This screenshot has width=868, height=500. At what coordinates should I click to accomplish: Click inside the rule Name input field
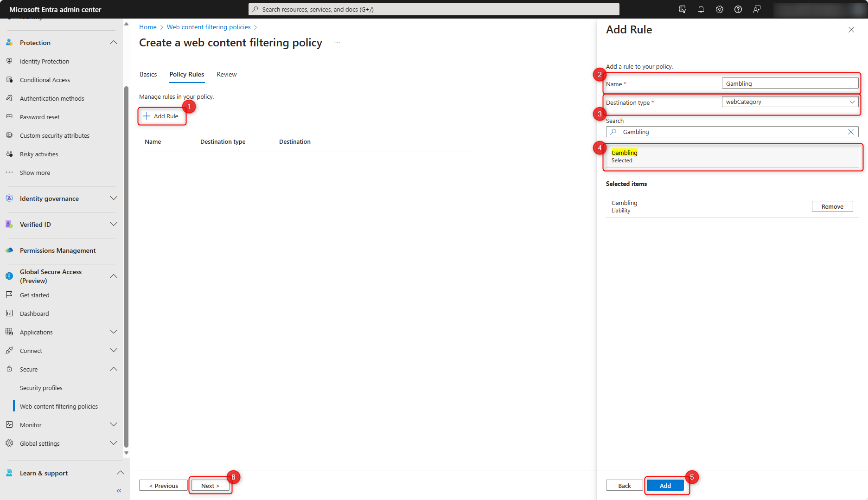[790, 83]
